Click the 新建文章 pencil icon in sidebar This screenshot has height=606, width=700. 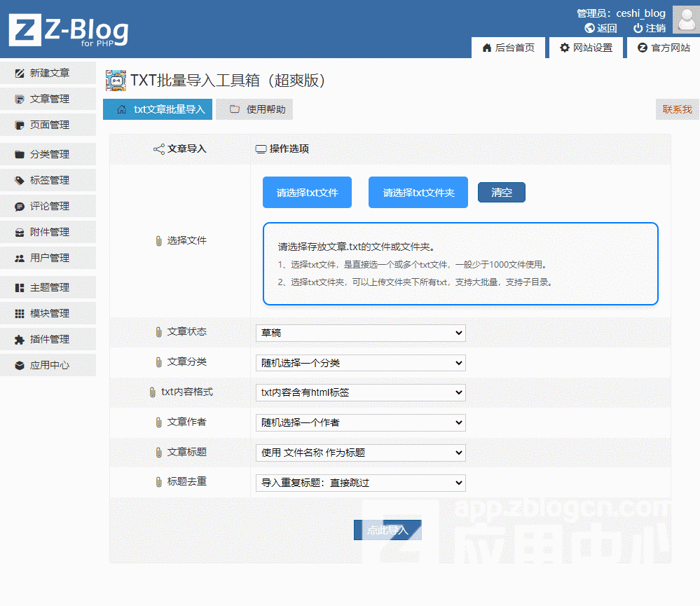[x=20, y=73]
